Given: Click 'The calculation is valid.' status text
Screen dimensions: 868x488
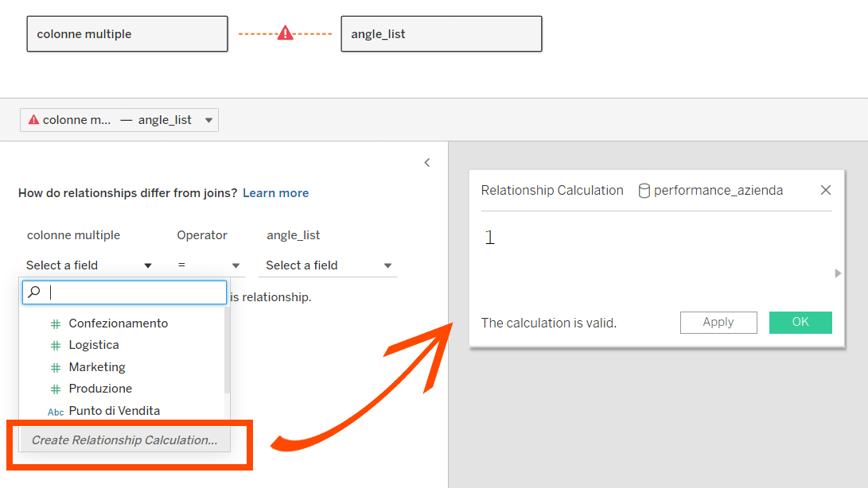Looking at the screenshot, I should 549,323.
